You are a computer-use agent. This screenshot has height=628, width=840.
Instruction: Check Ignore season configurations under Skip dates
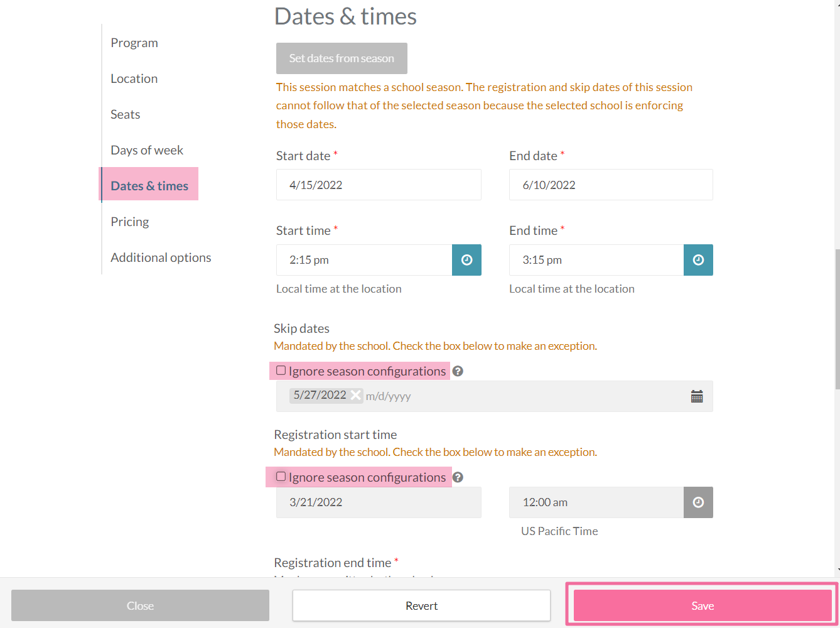click(281, 371)
